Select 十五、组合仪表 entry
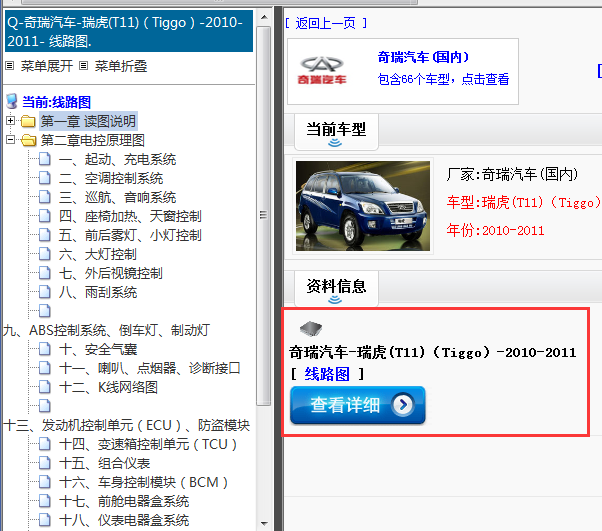 coord(104,463)
